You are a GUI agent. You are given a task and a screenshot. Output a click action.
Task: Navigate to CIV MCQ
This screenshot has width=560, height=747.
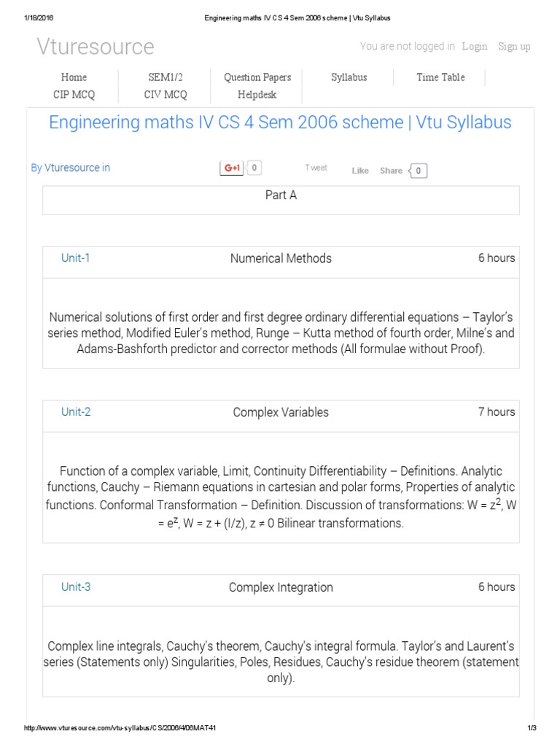pyautogui.click(x=166, y=95)
